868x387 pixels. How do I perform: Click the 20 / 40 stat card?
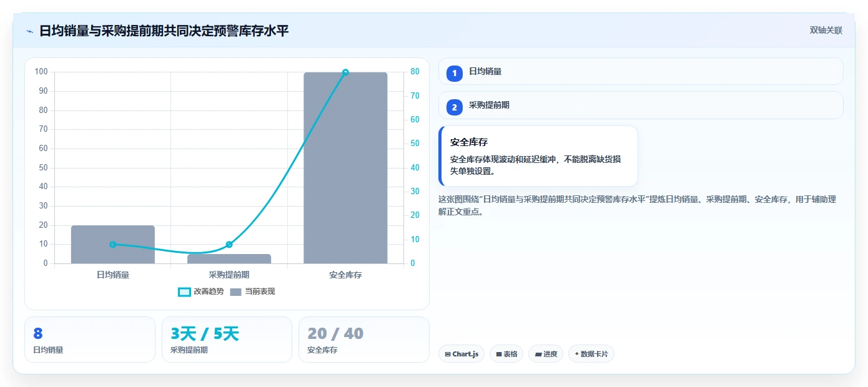[x=364, y=340]
